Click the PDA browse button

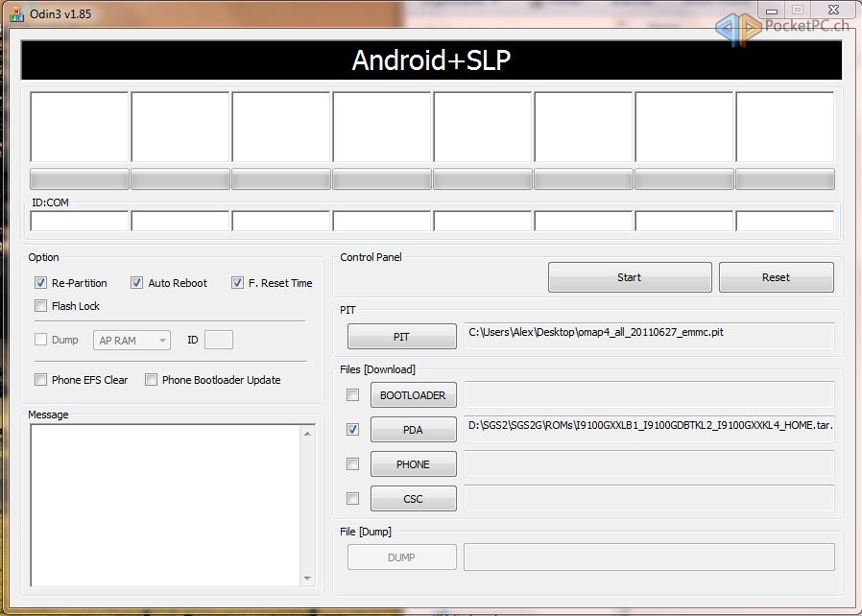click(x=414, y=430)
